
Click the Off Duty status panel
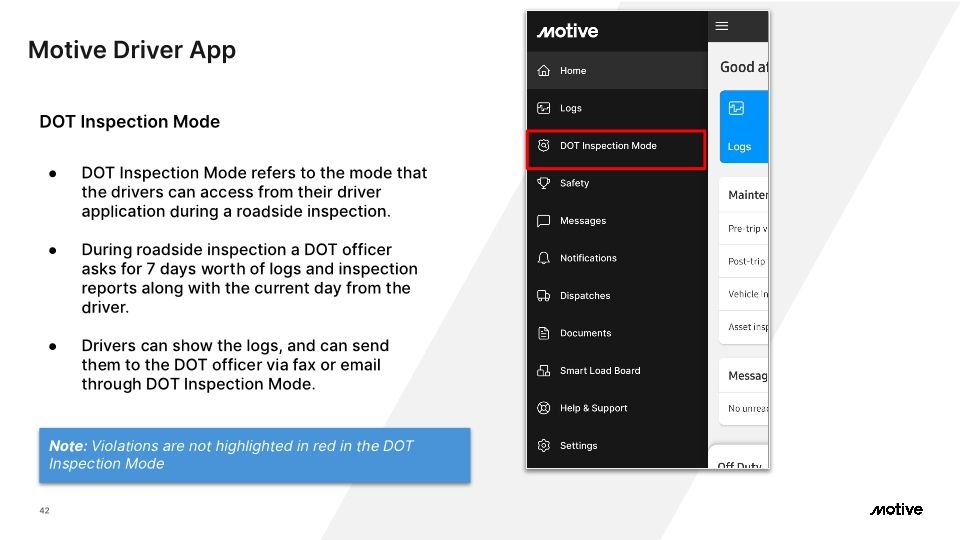tap(738, 457)
